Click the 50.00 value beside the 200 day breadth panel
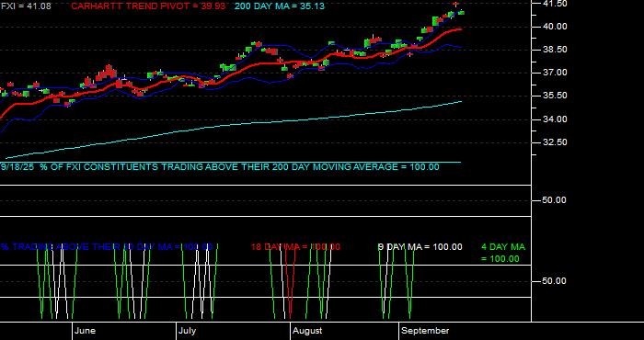Image resolution: width=644 pixels, height=340 pixels. click(x=555, y=200)
